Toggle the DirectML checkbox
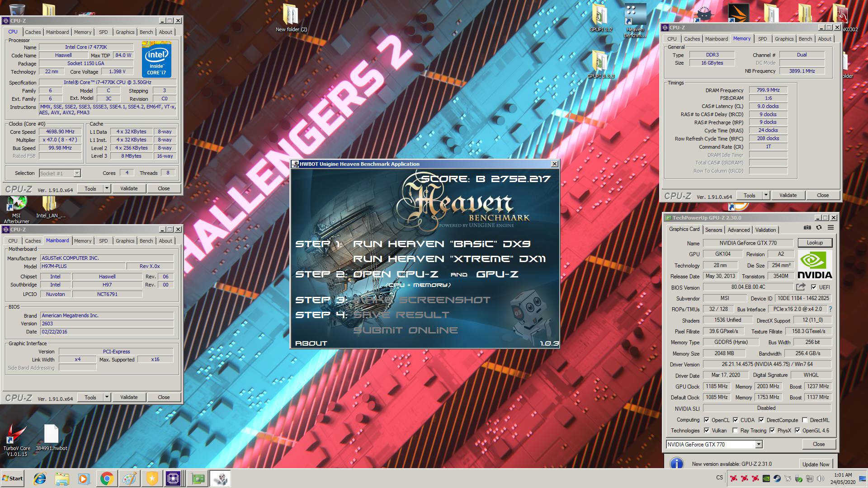This screenshot has height=488, width=868. [x=805, y=420]
